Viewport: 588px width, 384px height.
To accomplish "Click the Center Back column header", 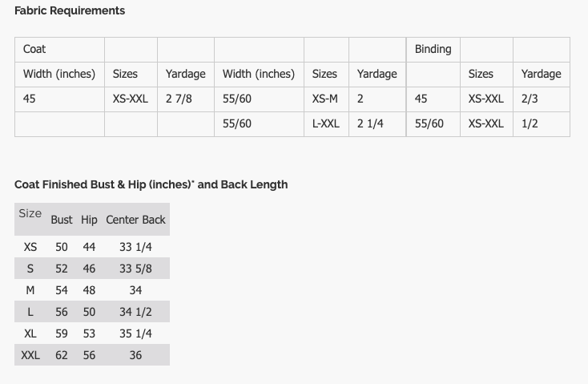I will click(135, 220).
